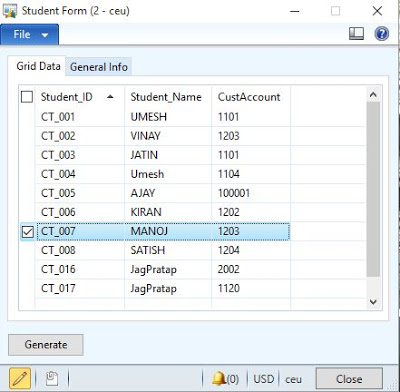Click CustAccount 1204 value

click(x=229, y=250)
